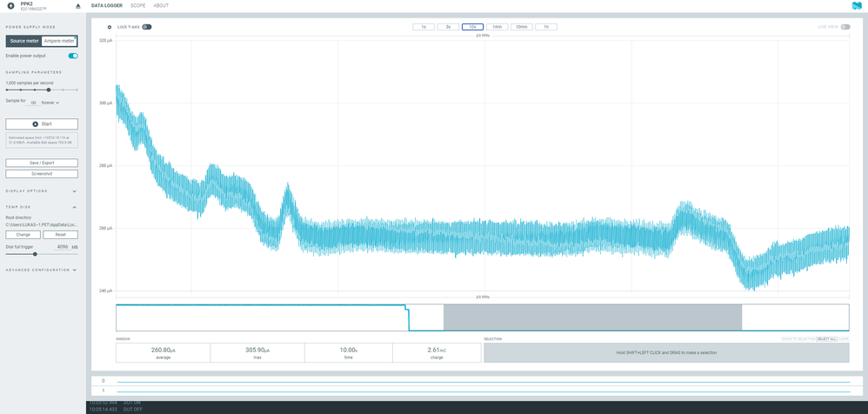Click the Save / Export button

42,164
